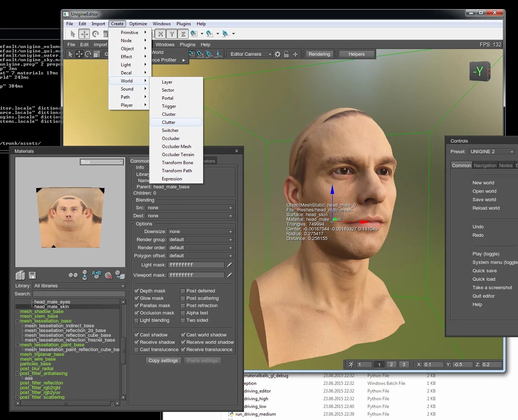Uncheck Glow mask checkbox
The height and width of the screenshot is (420, 518).
coord(136,298)
